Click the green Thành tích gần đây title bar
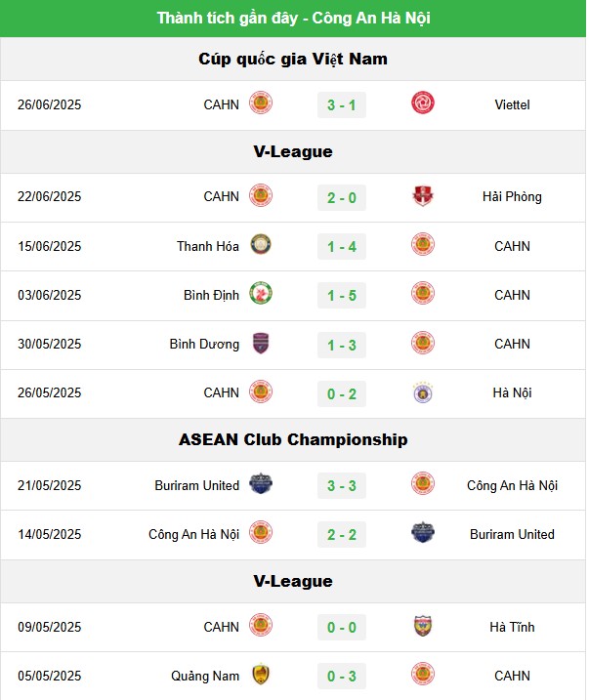 tap(293, 19)
